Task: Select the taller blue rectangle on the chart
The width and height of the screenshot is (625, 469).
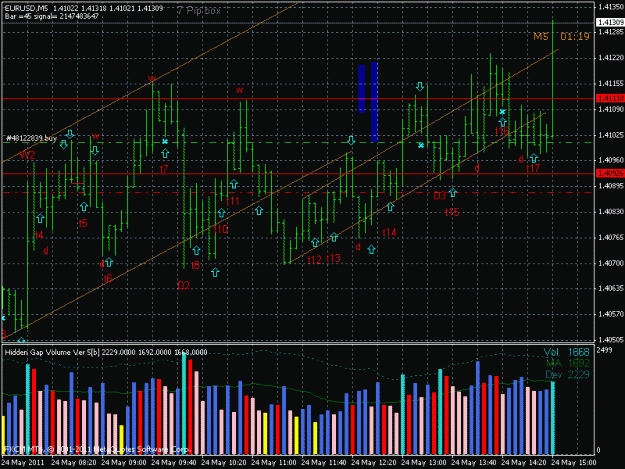Action: [x=374, y=102]
